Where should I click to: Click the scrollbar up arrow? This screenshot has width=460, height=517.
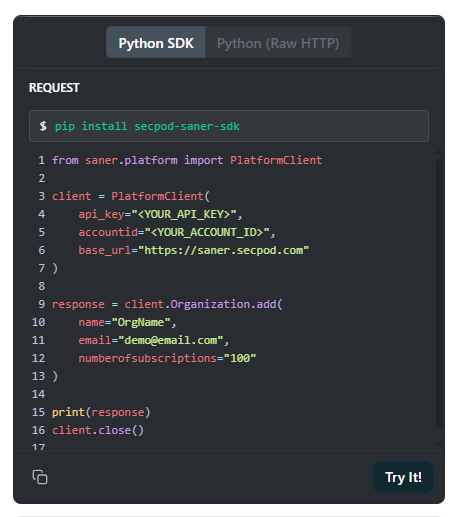tap(439, 152)
